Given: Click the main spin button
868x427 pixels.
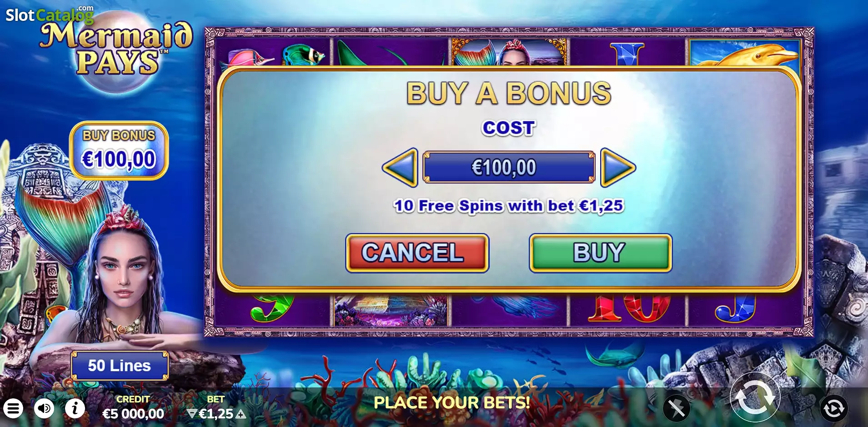Looking at the screenshot, I should [x=755, y=397].
